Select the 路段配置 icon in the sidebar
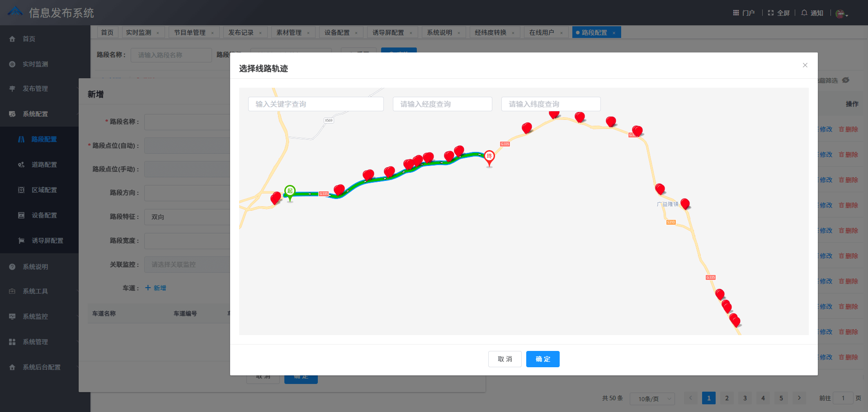868x412 pixels. (21, 139)
